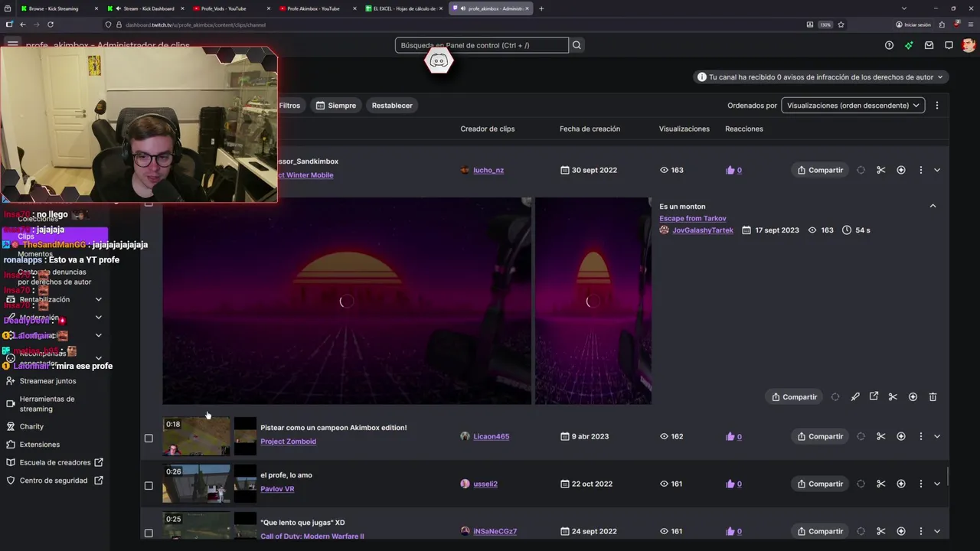Open three-dot menu in iNSaNeCGz7 row
This screenshot has height=551, width=980.
point(921,531)
